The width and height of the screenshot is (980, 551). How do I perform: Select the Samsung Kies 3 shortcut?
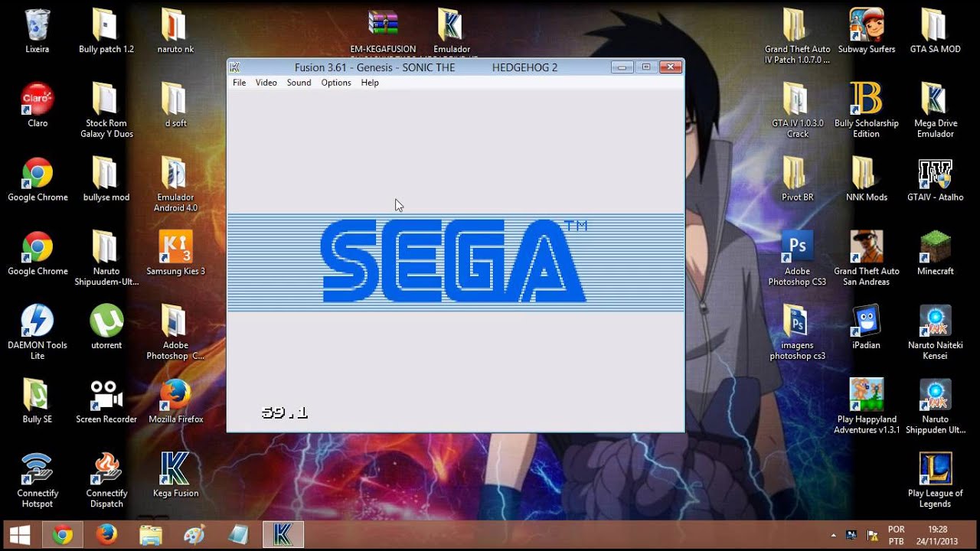click(x=175, y=253)
